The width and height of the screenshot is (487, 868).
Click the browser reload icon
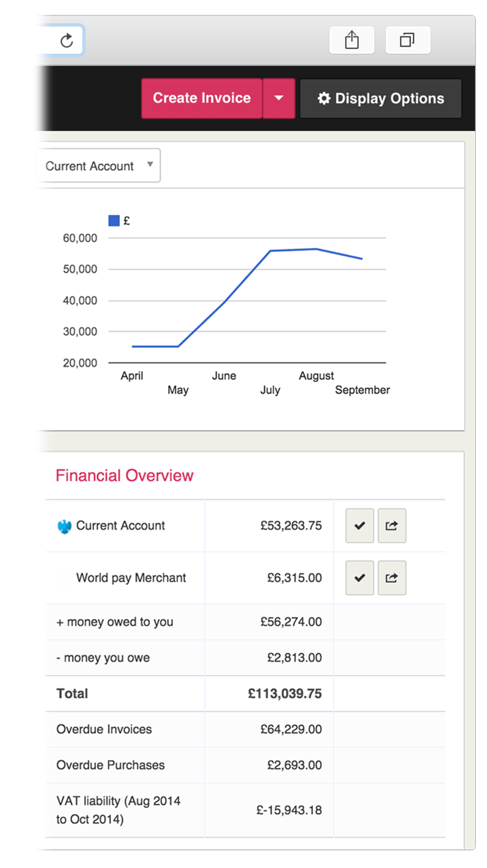67,40
